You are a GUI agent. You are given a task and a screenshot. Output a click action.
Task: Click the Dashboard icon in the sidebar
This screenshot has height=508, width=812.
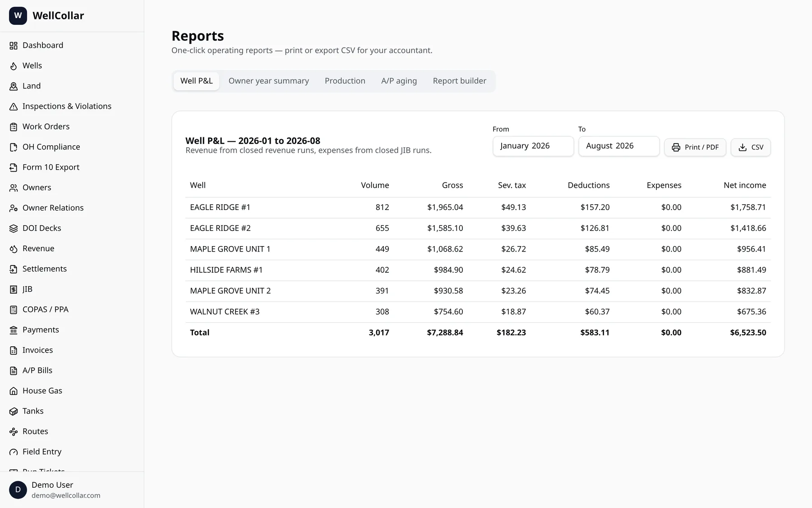tap(14, 46)
